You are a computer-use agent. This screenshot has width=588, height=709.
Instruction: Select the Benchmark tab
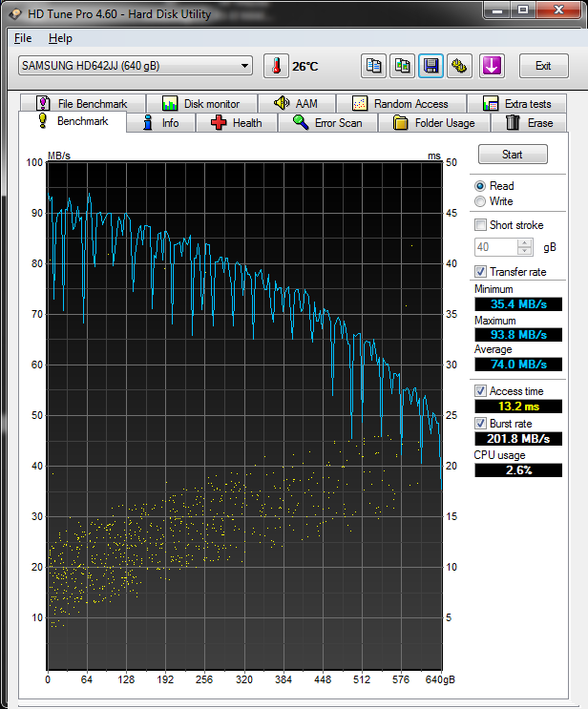[73, 121]
